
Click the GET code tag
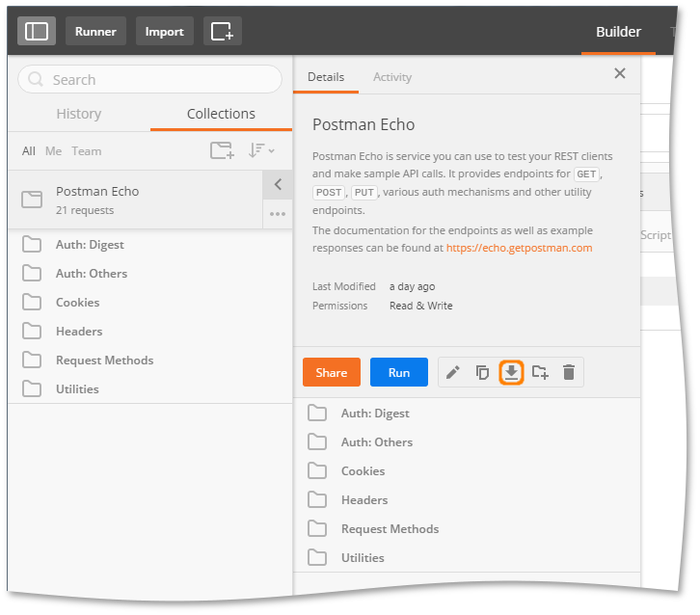(586, 174)
